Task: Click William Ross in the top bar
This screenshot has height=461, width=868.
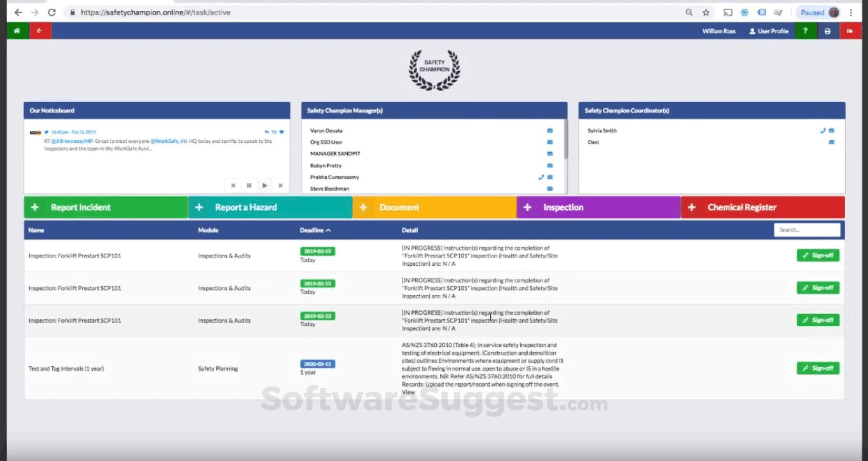Action: coord(719,30)
